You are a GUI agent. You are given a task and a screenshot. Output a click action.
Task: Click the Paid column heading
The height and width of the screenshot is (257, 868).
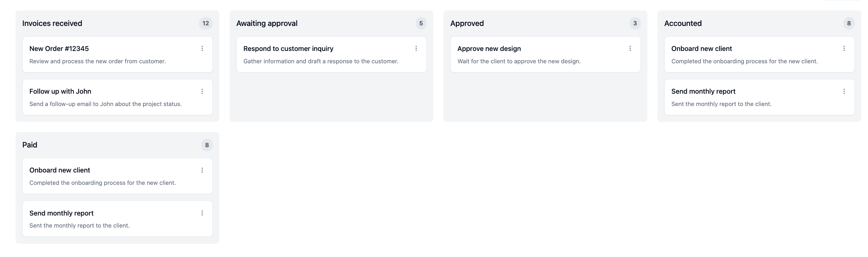point(30,145)
